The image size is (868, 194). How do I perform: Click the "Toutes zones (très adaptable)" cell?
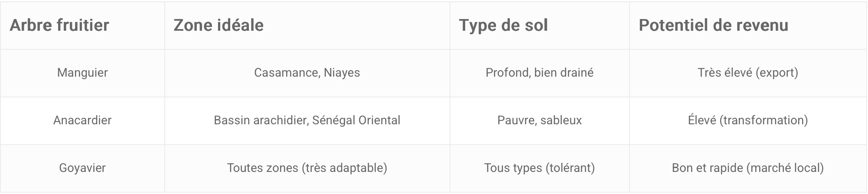click(307, 168)
